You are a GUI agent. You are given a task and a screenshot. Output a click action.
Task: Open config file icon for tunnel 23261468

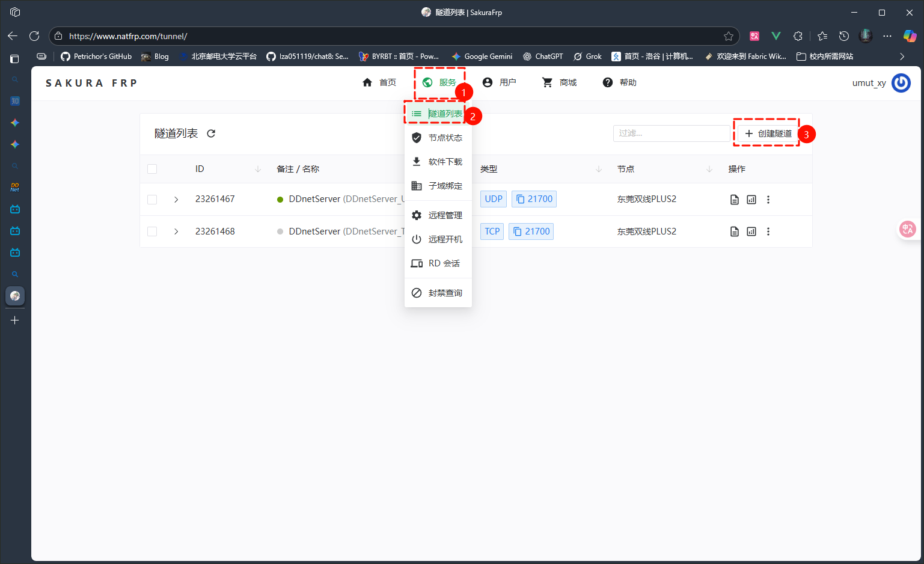tap(734, 231)
